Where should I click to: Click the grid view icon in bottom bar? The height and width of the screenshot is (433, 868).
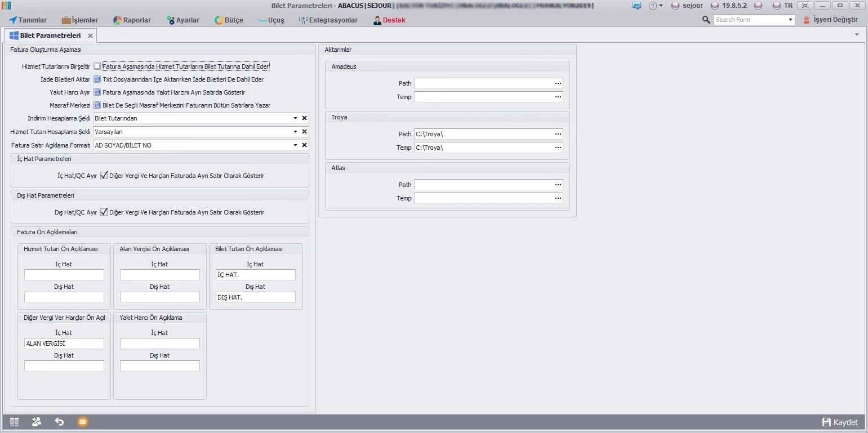(x=14, y=422)
